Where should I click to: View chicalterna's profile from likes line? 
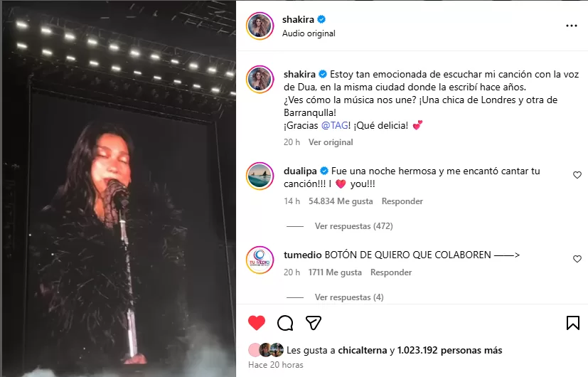(362, 351)
